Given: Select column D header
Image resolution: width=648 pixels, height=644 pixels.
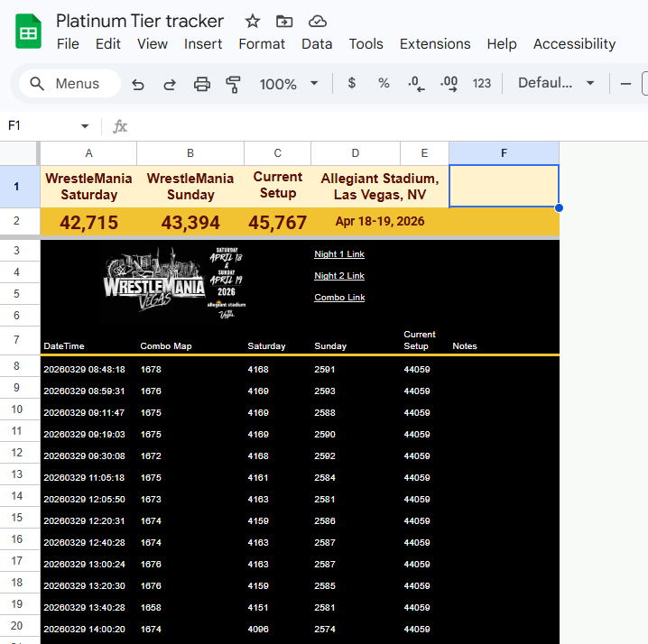Looking at the screenshot, I should 356,153.
